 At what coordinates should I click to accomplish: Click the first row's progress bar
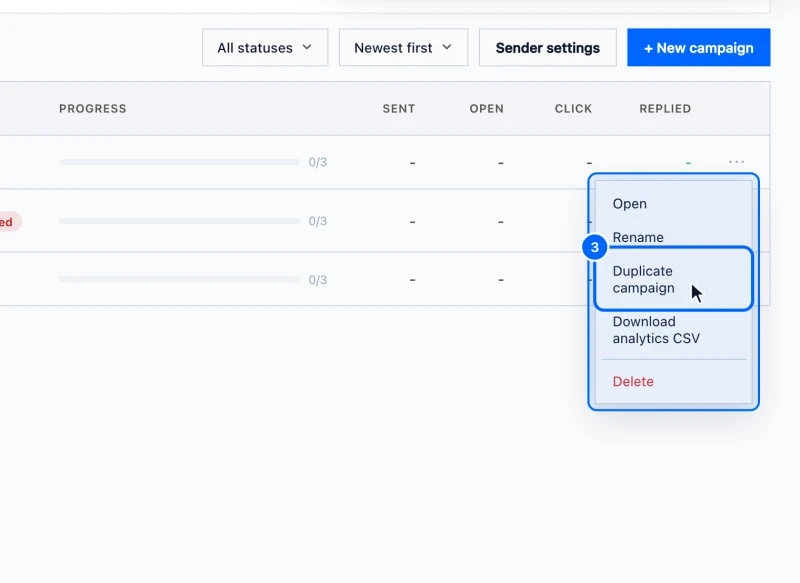coord(179,162)
